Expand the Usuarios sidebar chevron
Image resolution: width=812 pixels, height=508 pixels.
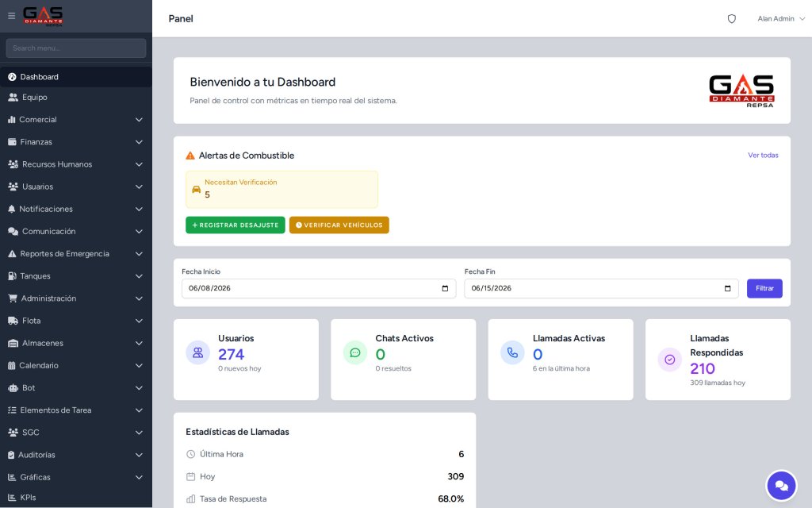(x=139, y=187)
